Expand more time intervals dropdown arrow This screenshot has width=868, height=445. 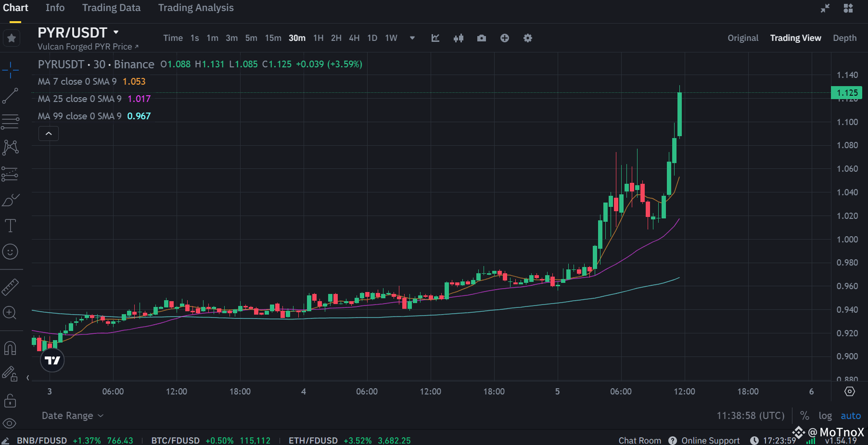(412, 38)
